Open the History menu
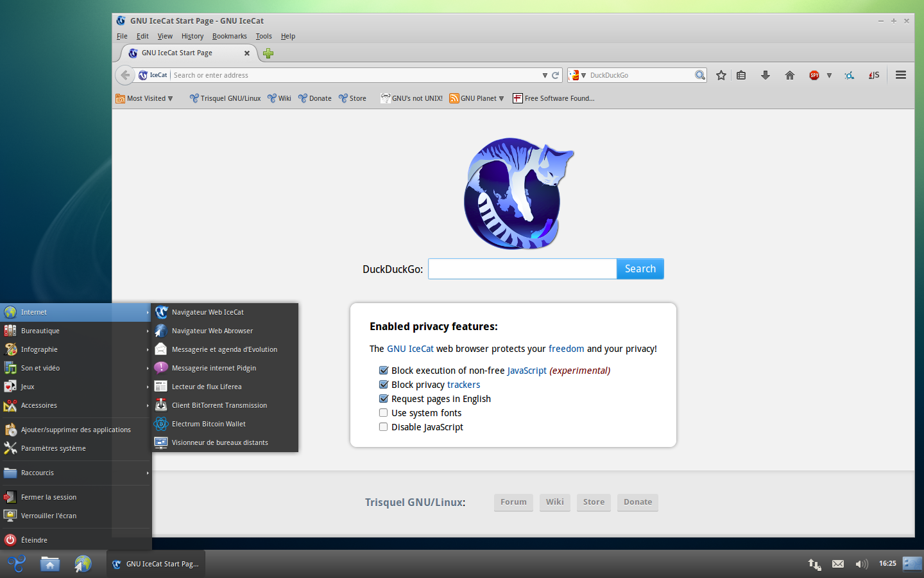The image size is (924, 578). (x=193, y=36)
